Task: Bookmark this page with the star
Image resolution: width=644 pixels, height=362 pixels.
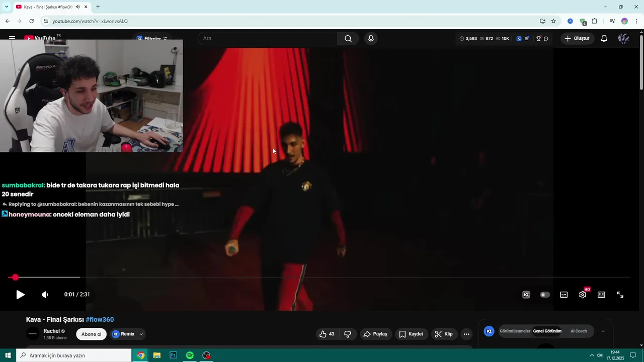Action: pos(553,21)
